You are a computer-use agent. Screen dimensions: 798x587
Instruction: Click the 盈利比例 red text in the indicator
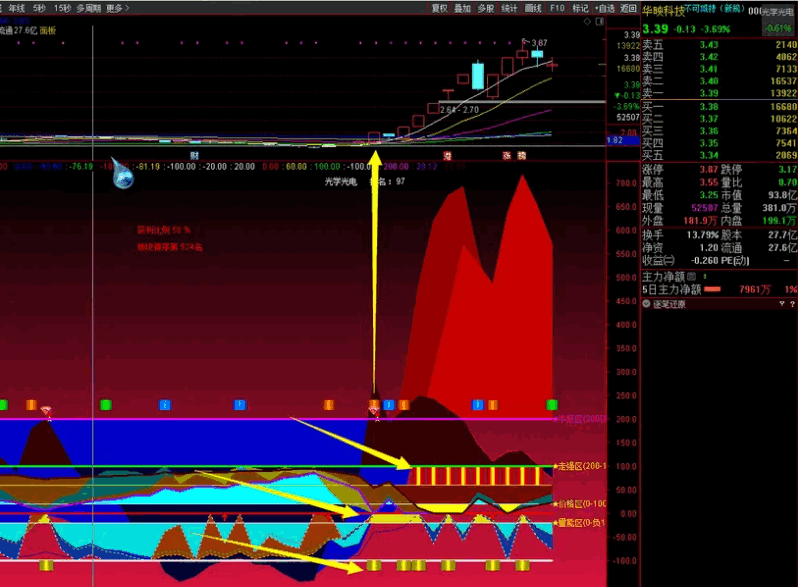click(163, 230)
